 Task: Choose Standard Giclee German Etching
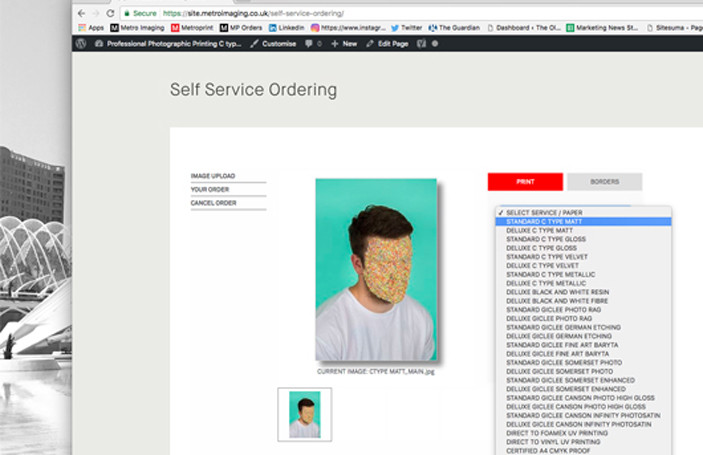[583, 327]
